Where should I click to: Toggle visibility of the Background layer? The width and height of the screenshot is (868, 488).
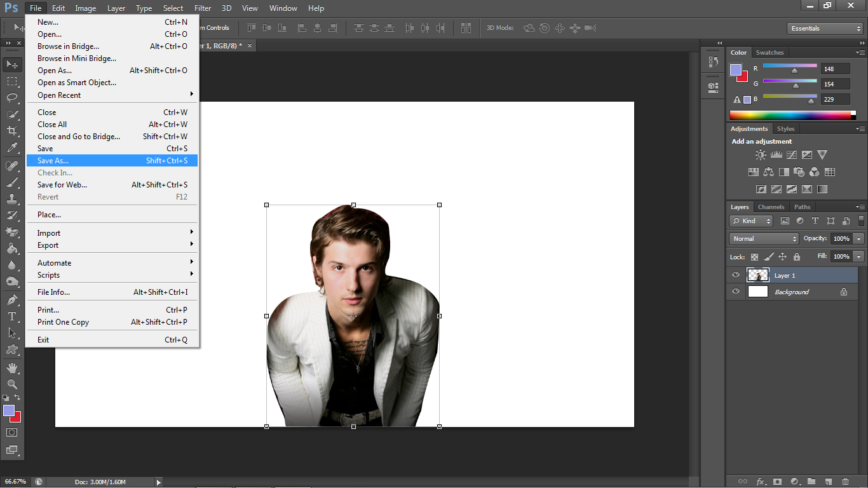[x=736, y=292]
